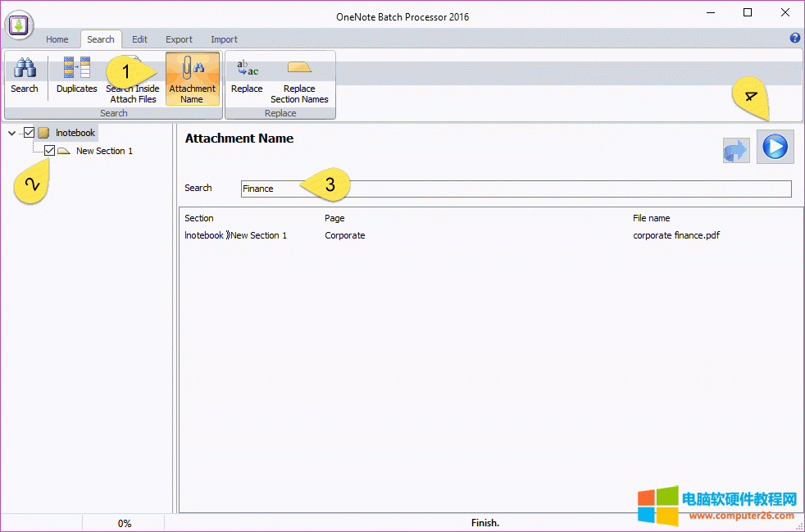Switch to the Home tab

click(x=57, y=39)
